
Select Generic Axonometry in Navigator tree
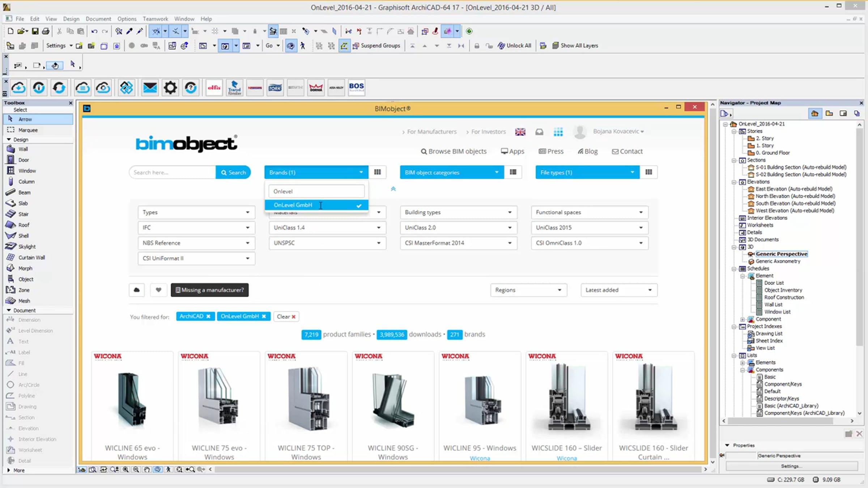tap(778, 261)
